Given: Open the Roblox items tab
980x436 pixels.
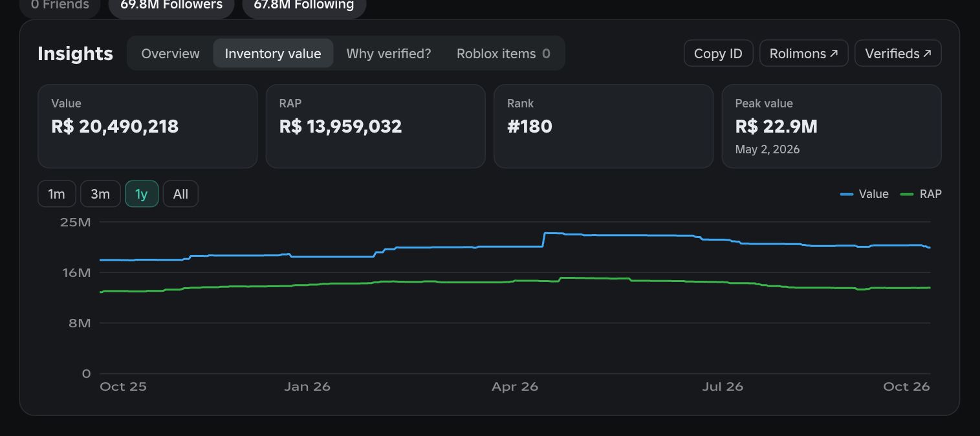Looking at the screenshot, I should [x=503, y=54].
